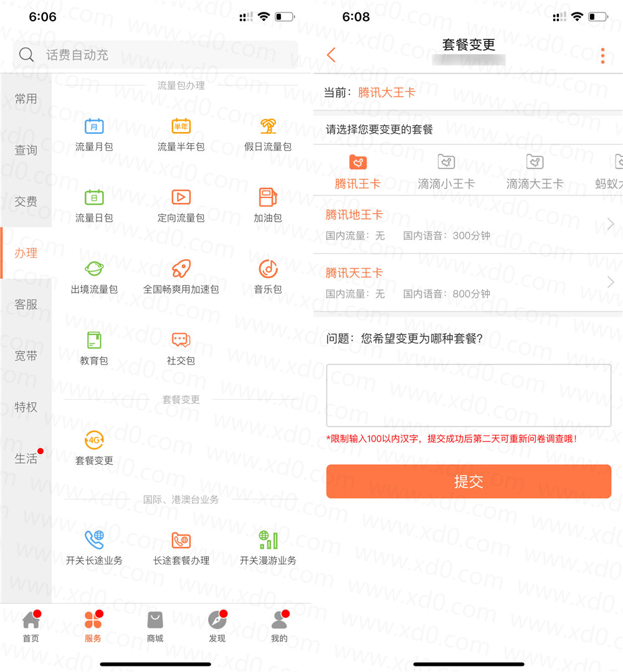Tap the 国内语音:800分钟 detail

click(446, 294)
